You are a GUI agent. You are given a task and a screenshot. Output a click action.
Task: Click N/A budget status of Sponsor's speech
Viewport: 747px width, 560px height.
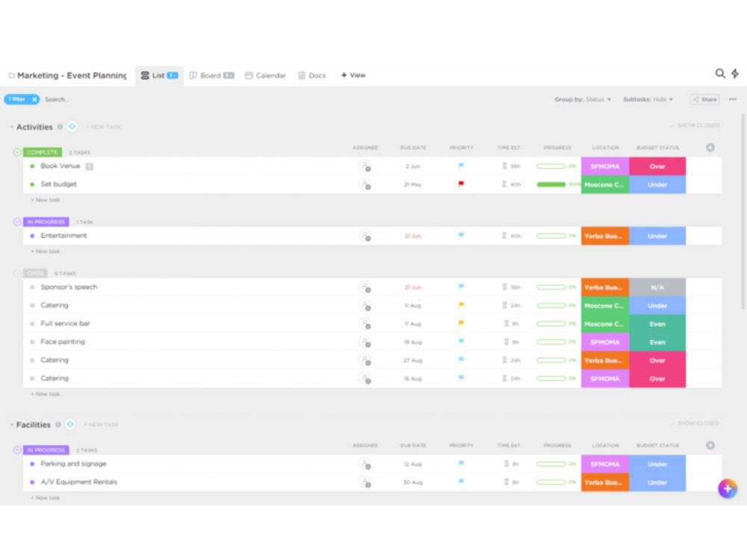pyautogui.click(x=657, y=287)
